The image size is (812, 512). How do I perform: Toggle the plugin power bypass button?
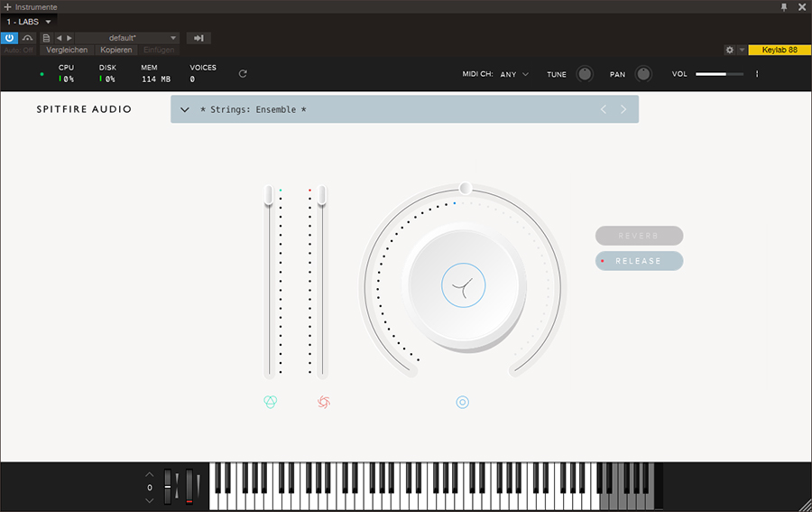[x=9, y=38]
